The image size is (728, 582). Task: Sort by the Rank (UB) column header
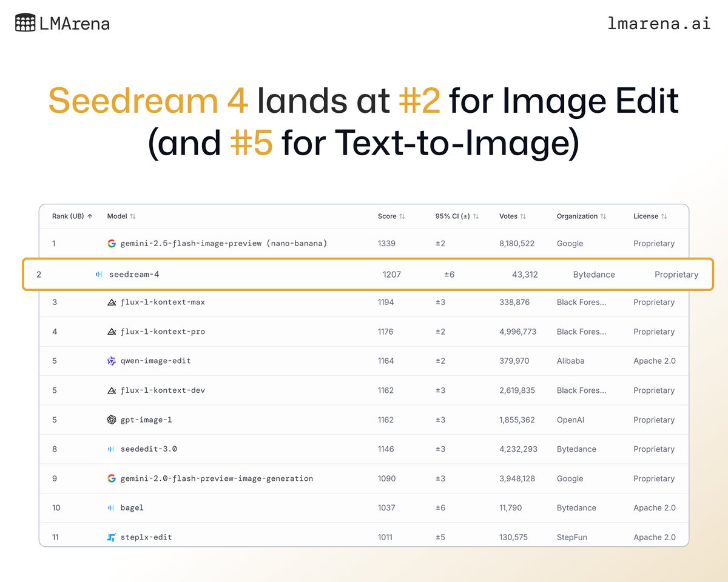(x=72, y=216)
